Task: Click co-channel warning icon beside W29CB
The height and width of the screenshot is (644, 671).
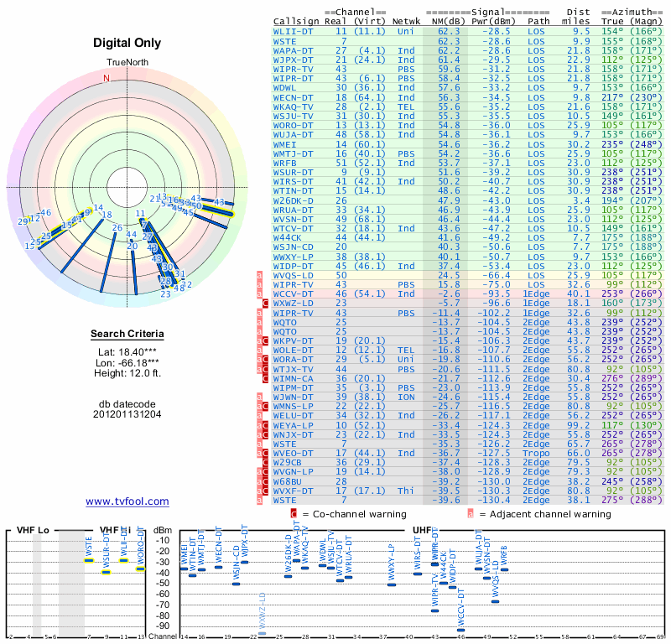Action: [x=265, y=463]
